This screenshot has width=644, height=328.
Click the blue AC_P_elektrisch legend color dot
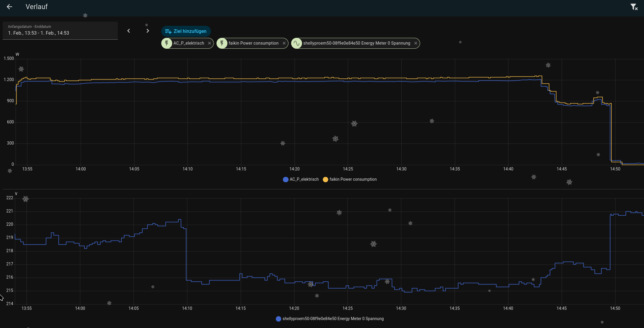coord(286,180)
